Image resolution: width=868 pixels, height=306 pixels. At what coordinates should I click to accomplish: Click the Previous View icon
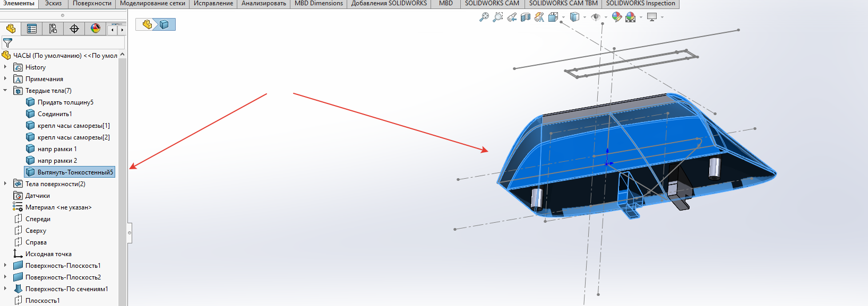512,17
